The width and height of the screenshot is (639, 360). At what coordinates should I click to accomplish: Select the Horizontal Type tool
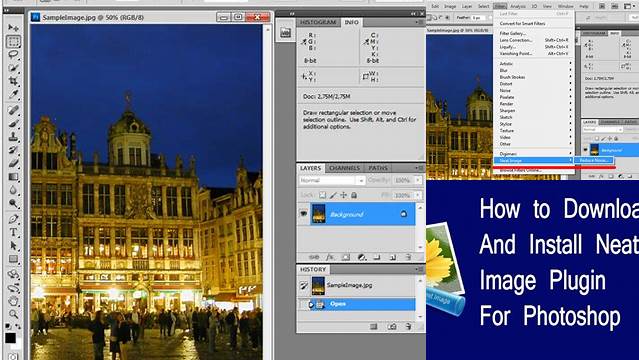13,232
